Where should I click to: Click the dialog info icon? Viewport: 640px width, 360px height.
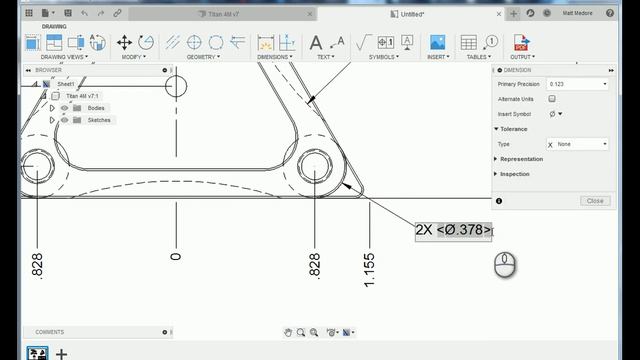pos(499,201)
